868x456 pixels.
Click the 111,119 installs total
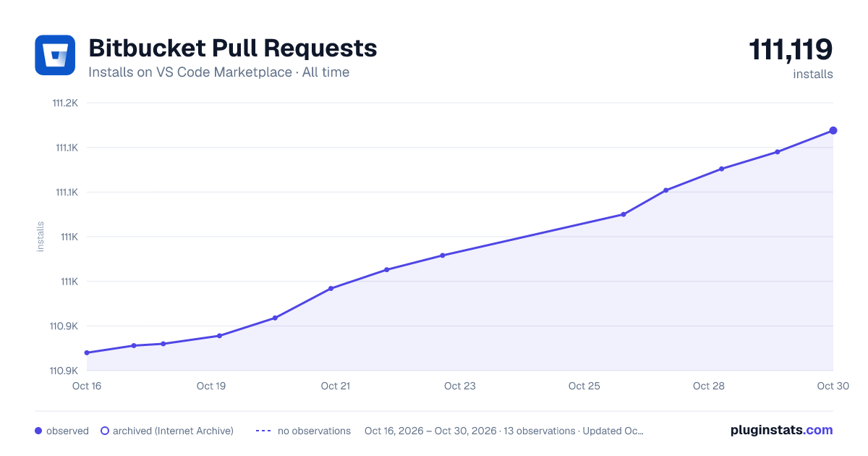(x=791, y=50)
